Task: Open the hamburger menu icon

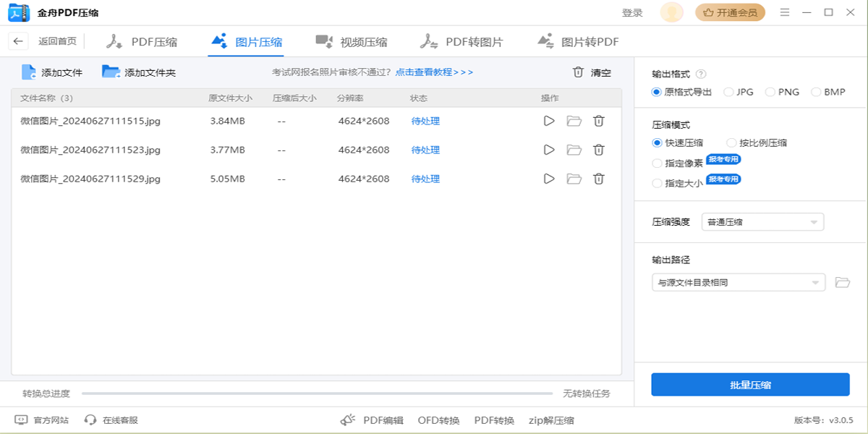Action: (x=785, y=12)
